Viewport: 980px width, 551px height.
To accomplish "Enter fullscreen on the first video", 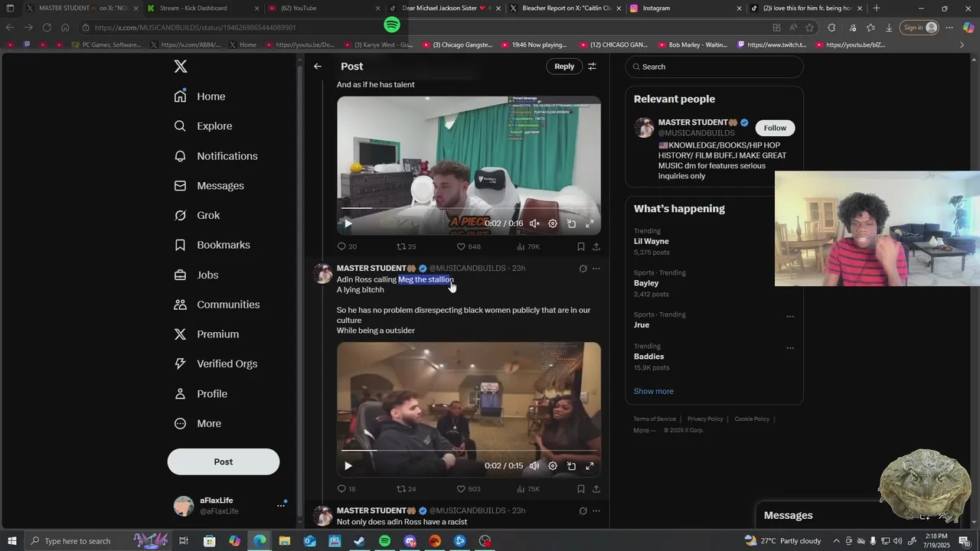I will click(590, 223).
